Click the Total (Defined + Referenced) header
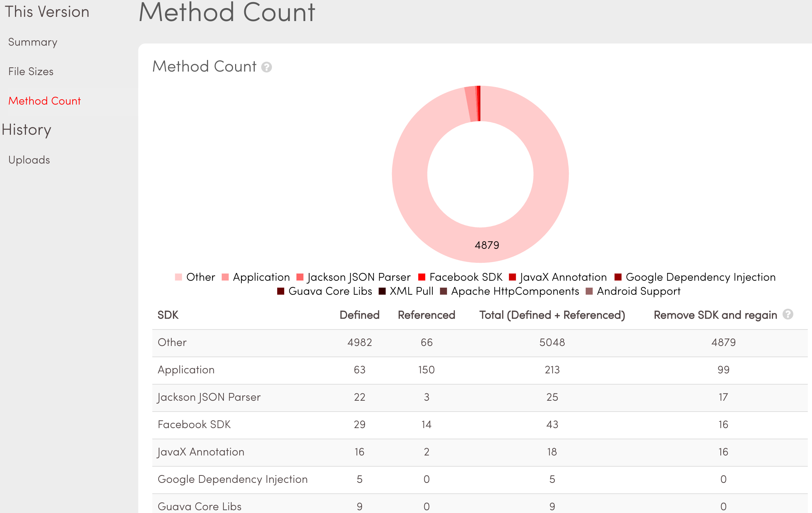 [x=552, y=315]
